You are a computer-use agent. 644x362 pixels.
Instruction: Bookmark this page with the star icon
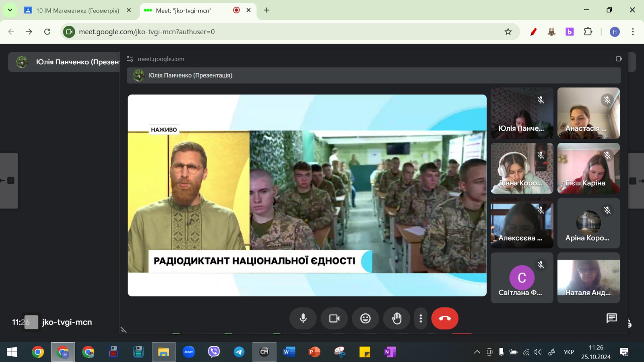coord(508,32)
